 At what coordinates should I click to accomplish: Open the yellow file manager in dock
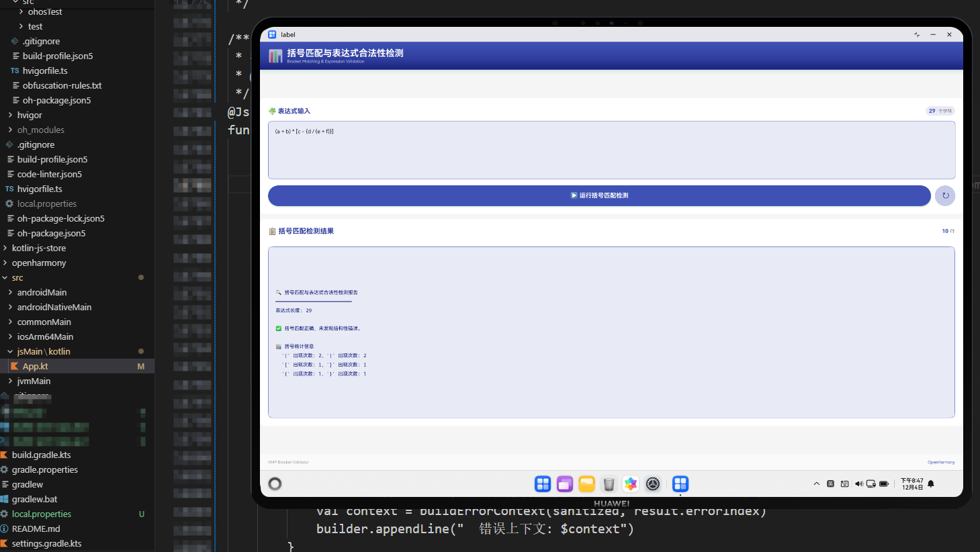(587, 484)
